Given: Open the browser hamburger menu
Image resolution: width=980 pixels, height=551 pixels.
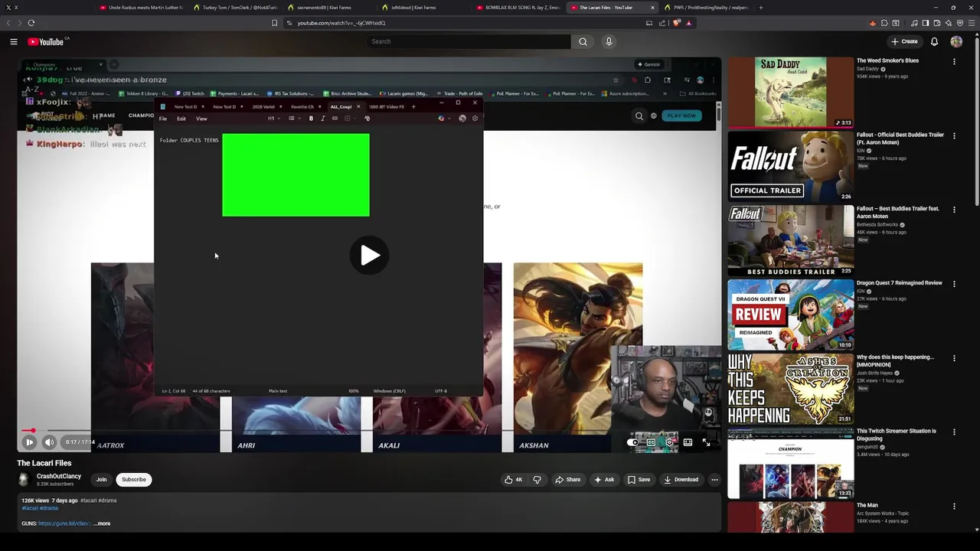Looking at the screenshot, I should click(972, 23).
